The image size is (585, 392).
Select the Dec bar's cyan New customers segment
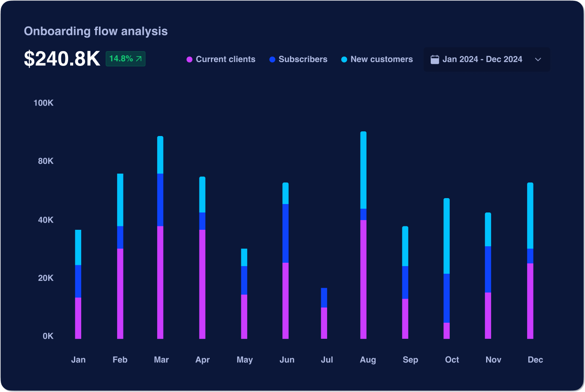(530, 216)
